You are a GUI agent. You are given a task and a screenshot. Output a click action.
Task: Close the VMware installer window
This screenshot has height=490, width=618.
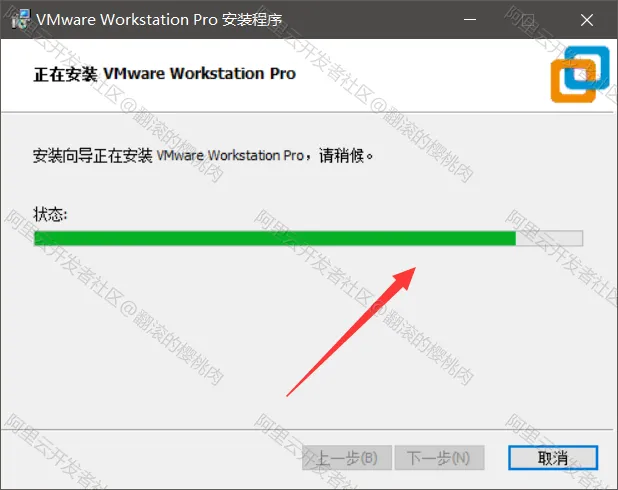coord(587,20)
